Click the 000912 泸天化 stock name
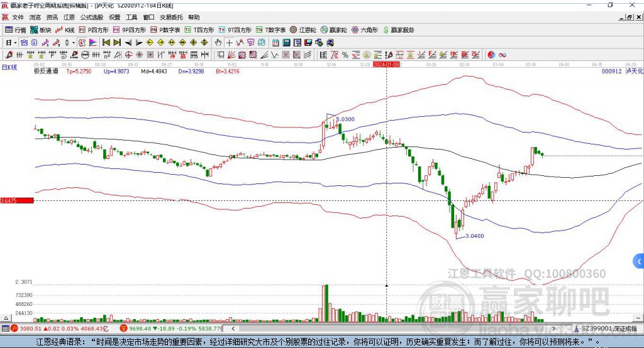This screenshot has height=348, width=644. coord(622,71)
